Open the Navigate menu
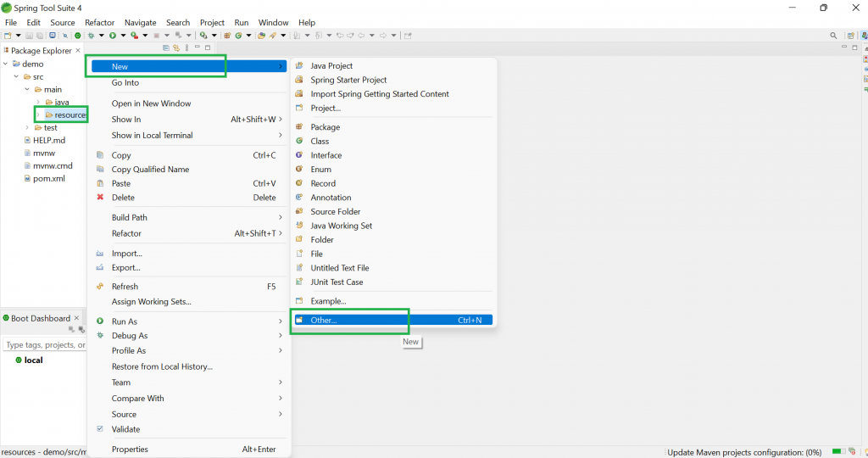This screenshot has height=458, width=868. pos(141,23)
